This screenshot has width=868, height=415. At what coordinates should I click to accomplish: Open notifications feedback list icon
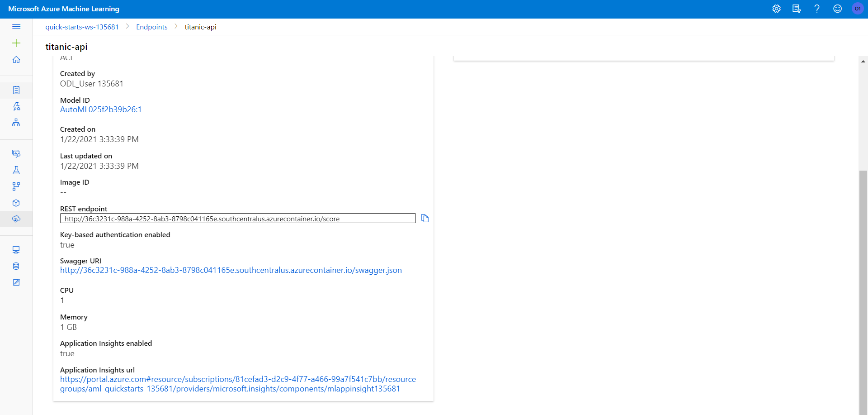coord(797,9)
